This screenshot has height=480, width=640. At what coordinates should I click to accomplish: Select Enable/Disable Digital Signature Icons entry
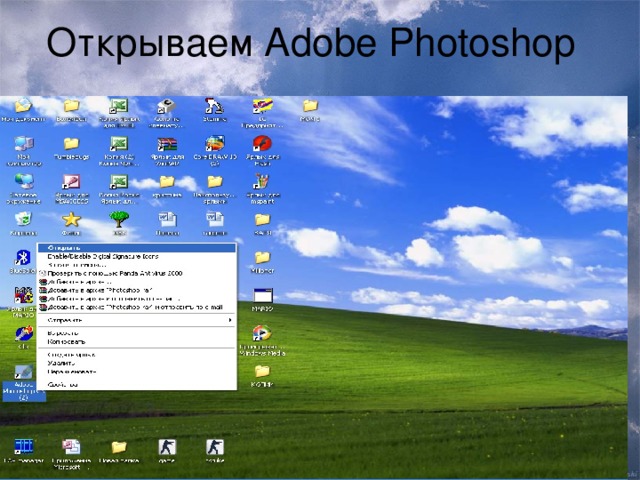click(137, 256)
